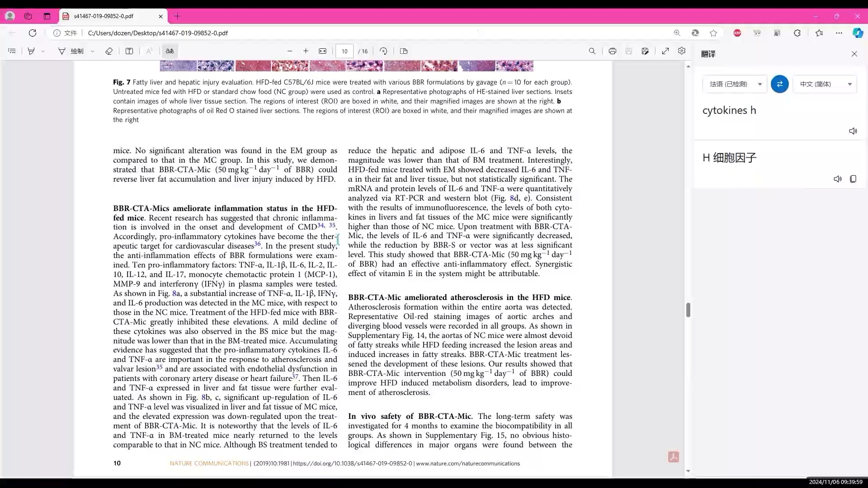The image size is (868, 488).
Task: Open a new browser tab
Action: [177, 16]
